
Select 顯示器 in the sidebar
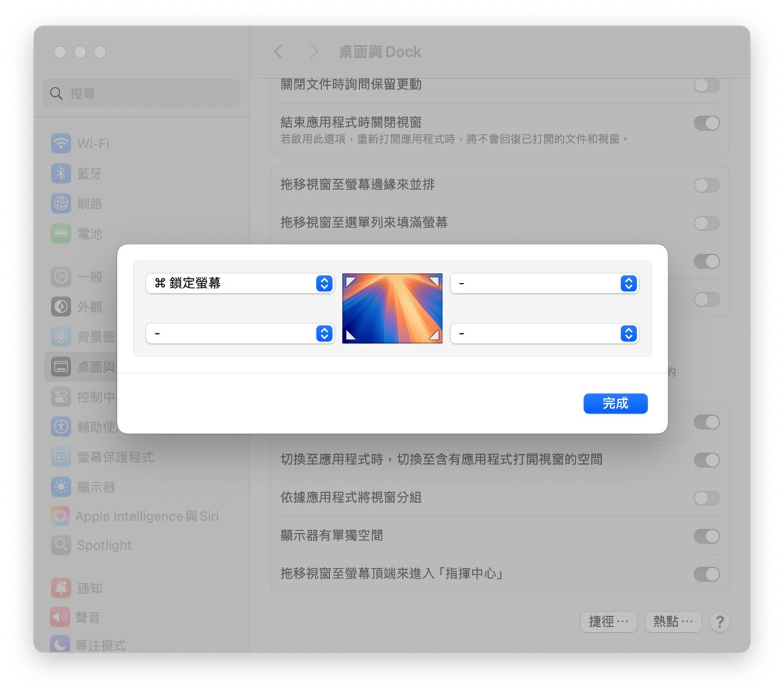[142, 487]
